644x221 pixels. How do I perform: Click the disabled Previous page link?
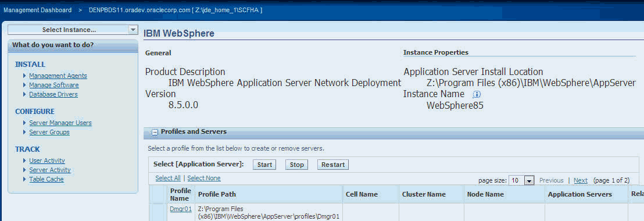pos(551,180)
